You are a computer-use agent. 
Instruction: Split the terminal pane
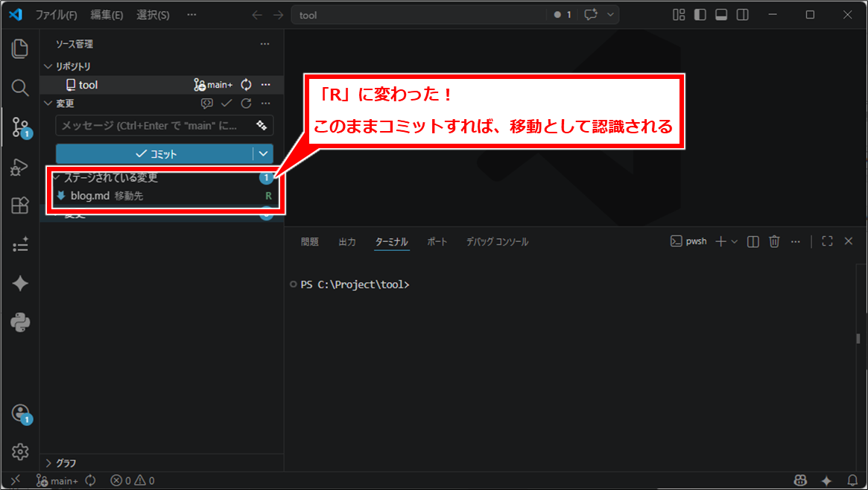(x=753, y=241)
